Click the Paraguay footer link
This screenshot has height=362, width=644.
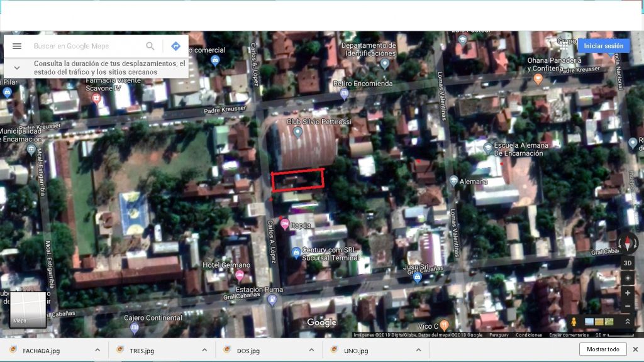pos(499,335)
